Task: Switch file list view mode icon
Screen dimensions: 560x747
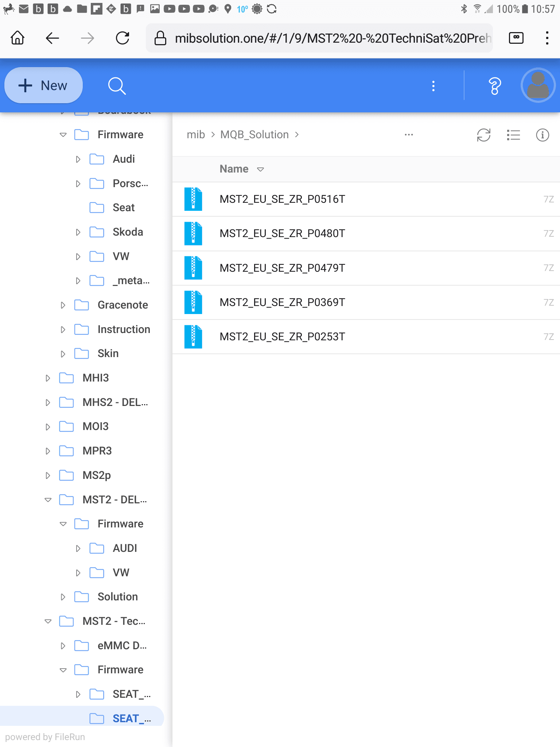Action: tap(513, 135)
